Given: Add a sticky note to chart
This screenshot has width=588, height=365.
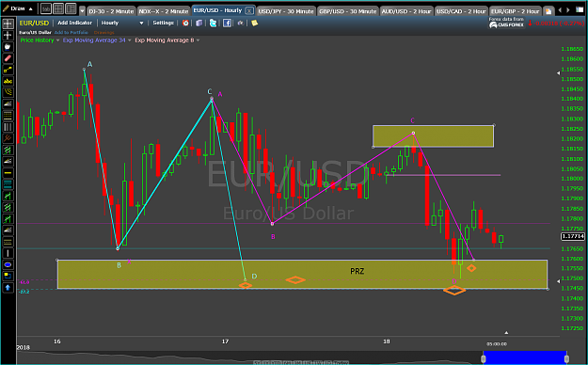Looking at the screenshot, I should tap(254, 23).
